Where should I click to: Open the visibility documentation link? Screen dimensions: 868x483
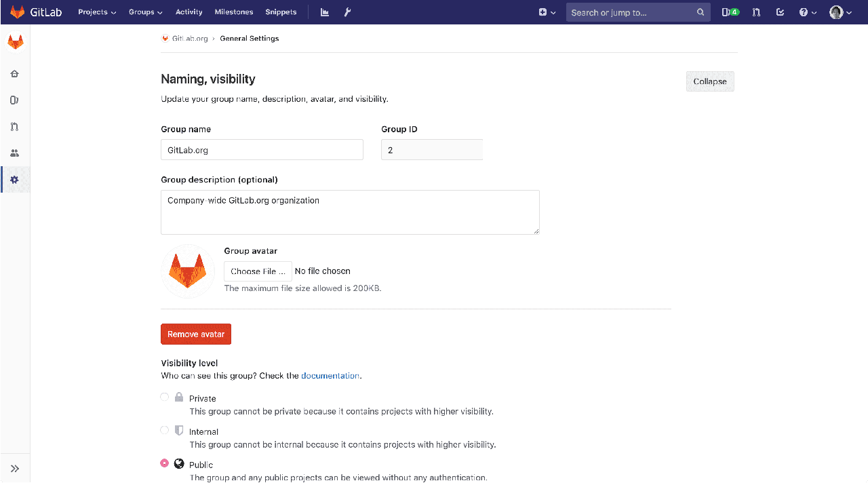(330, 375)
